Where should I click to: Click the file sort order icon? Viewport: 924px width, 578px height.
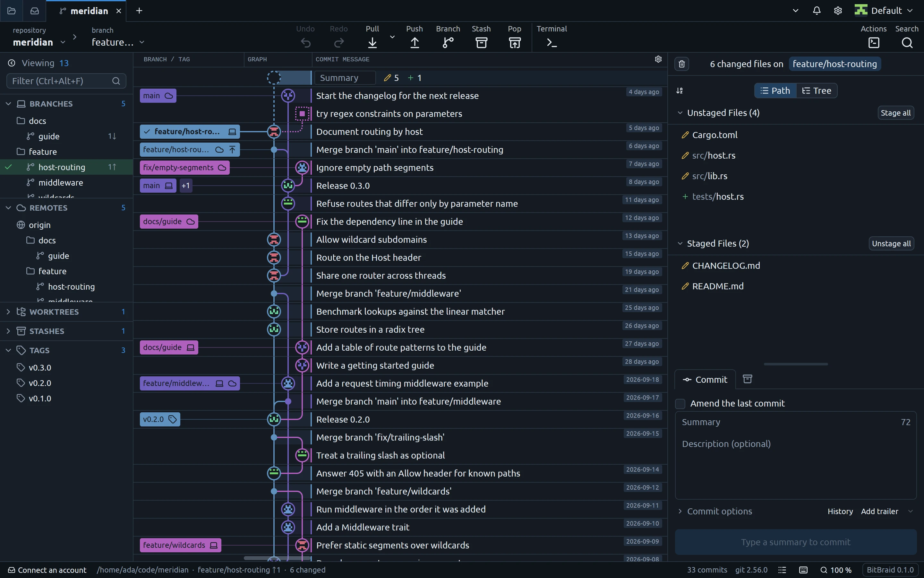(x=680, y=91)
